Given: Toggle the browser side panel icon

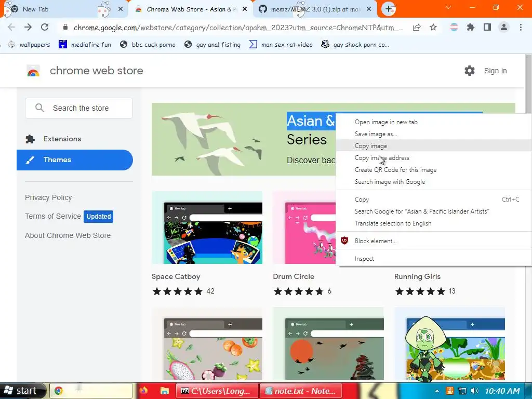Looking at the screenshot, I should point(487,28).
